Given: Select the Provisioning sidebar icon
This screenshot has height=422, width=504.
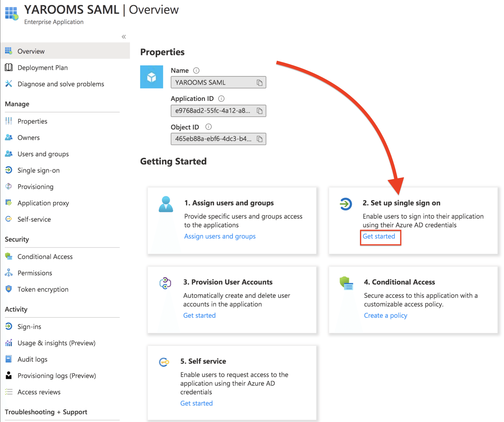Looking at the screenshot, I should (x=8, y=187).
